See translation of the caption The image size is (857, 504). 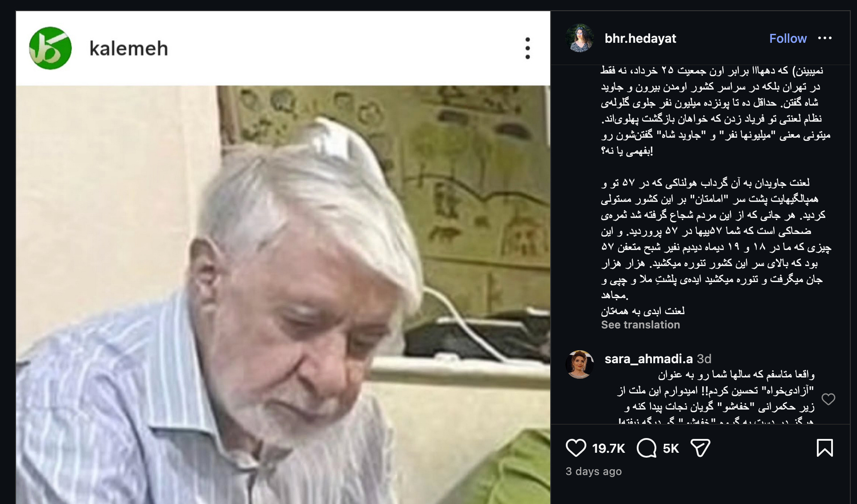pyautogui.click(x=640, y=325)
